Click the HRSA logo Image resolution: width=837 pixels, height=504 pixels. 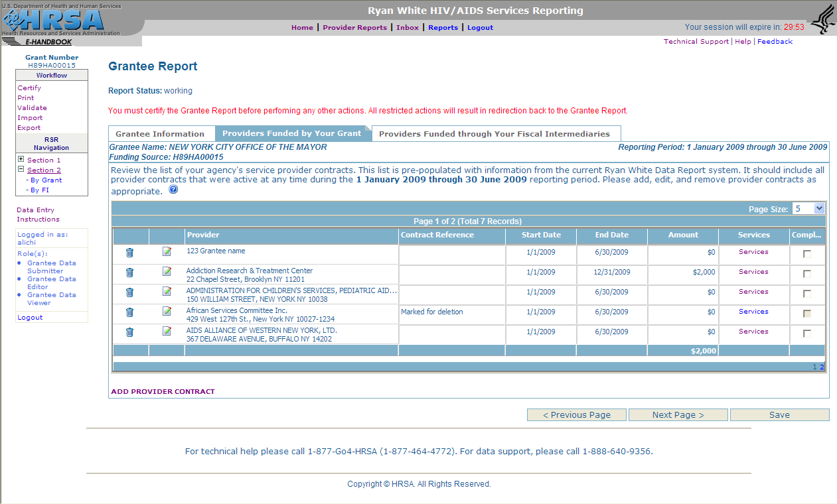[53, 20]
